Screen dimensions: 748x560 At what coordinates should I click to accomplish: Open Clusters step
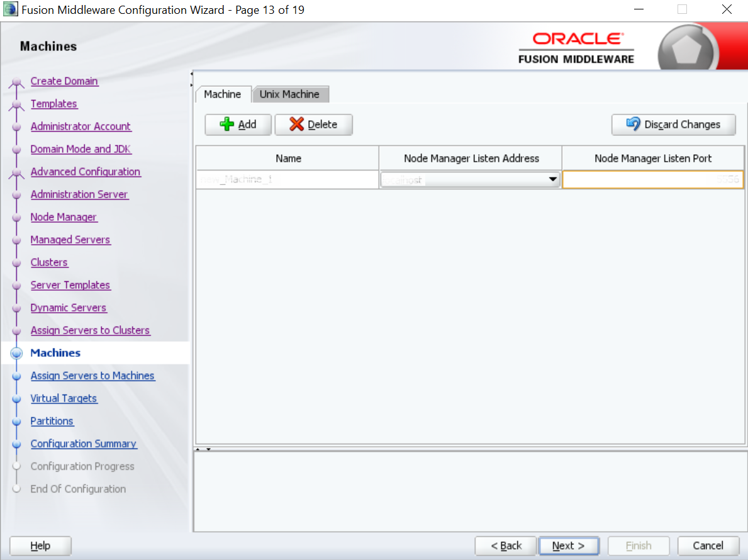[x=49, y=262]
